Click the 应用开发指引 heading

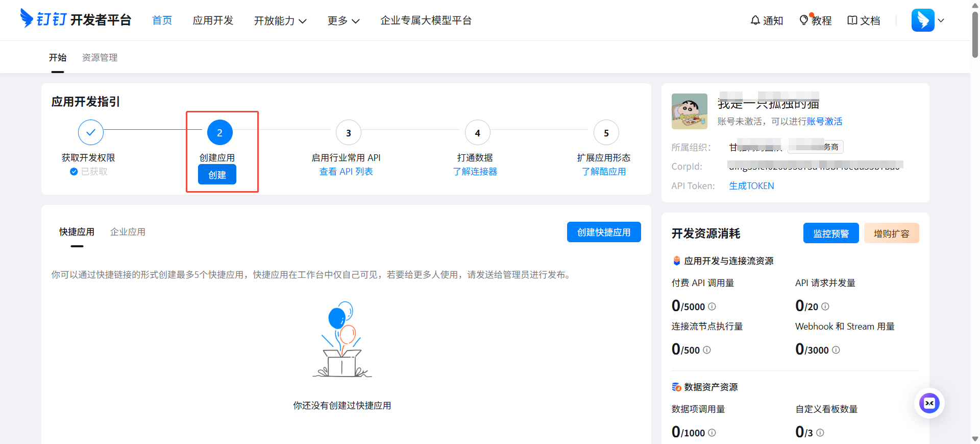click(x=86, y=102)
